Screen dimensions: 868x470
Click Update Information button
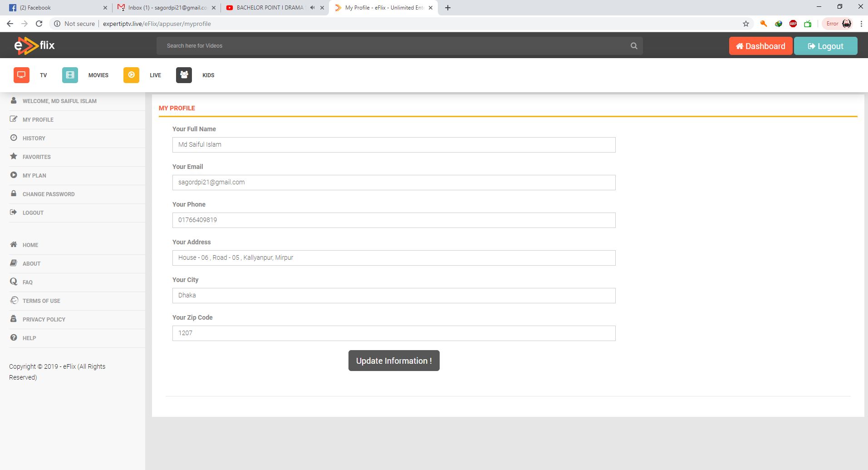click(394, 361)
